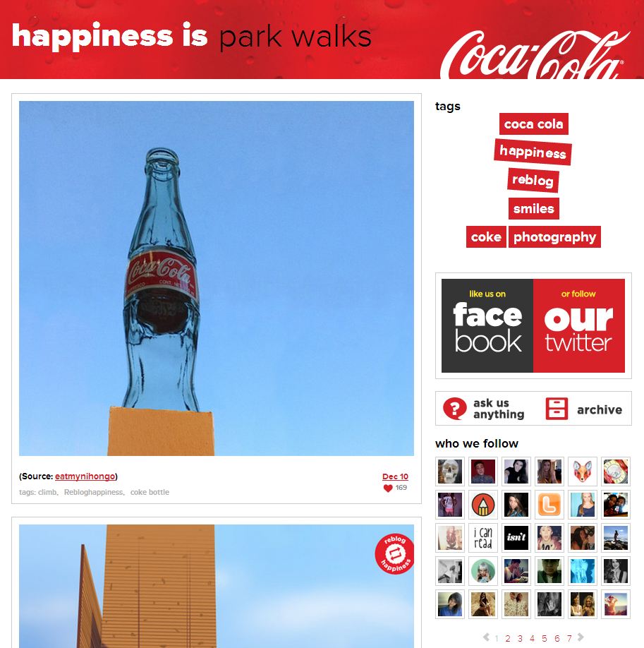Click the ask us question mark icon
Viewport: 644px width, 648px height.
point(454,409)
